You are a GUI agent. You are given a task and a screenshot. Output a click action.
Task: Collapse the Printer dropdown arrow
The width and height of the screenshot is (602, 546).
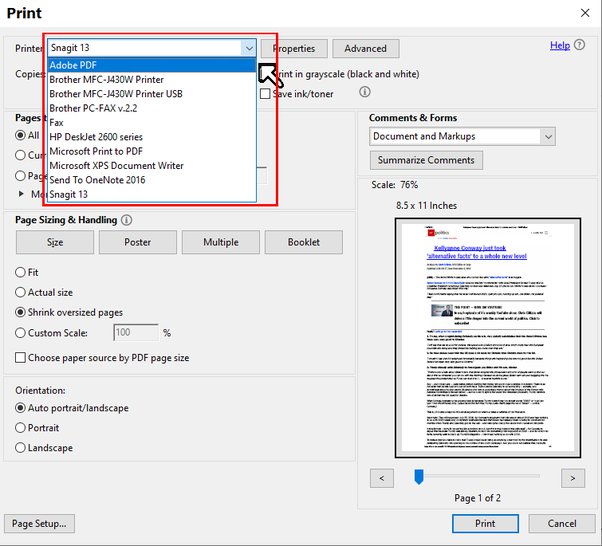point(249,48)
